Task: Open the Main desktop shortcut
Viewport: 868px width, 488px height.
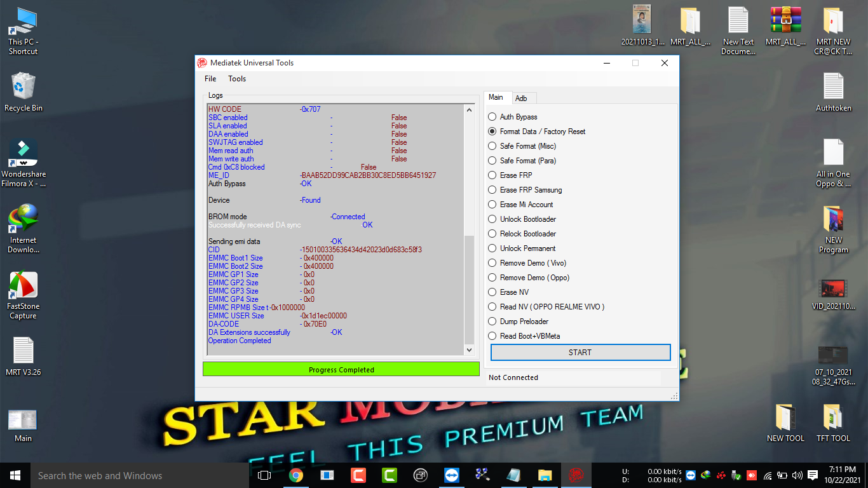Action: pyautogui.click(x=23, y=425)
